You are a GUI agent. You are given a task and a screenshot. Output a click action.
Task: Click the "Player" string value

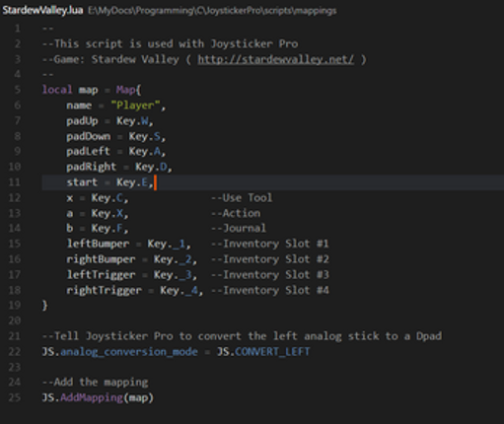(135, 106)
